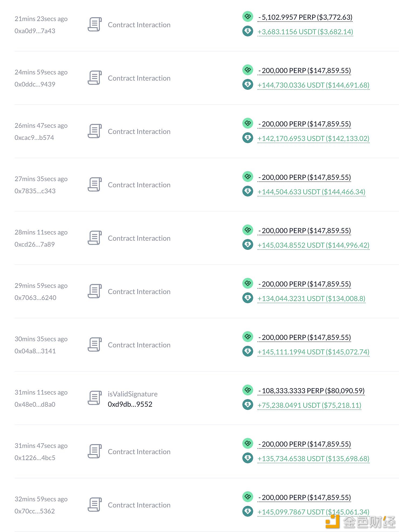Open transaction hash 0x1226...4bc5
Image resolution: width=399 pixels, height=532 pixels.
pos(35,458)
